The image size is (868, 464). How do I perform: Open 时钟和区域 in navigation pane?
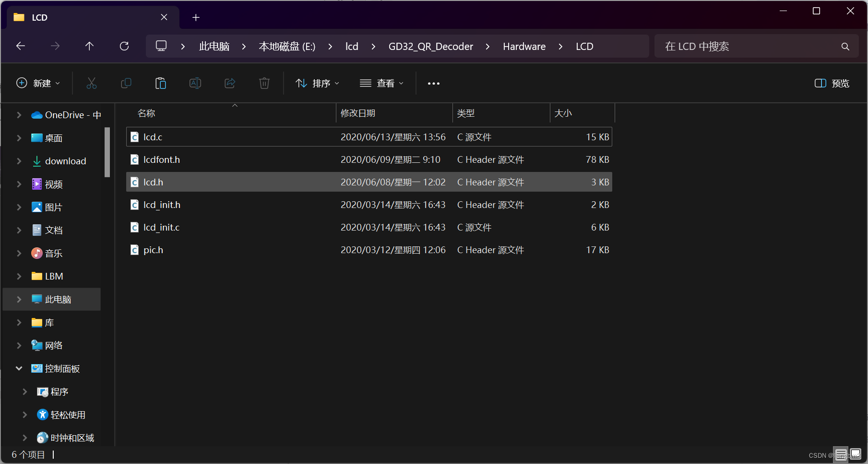click(x=72, y=438)
